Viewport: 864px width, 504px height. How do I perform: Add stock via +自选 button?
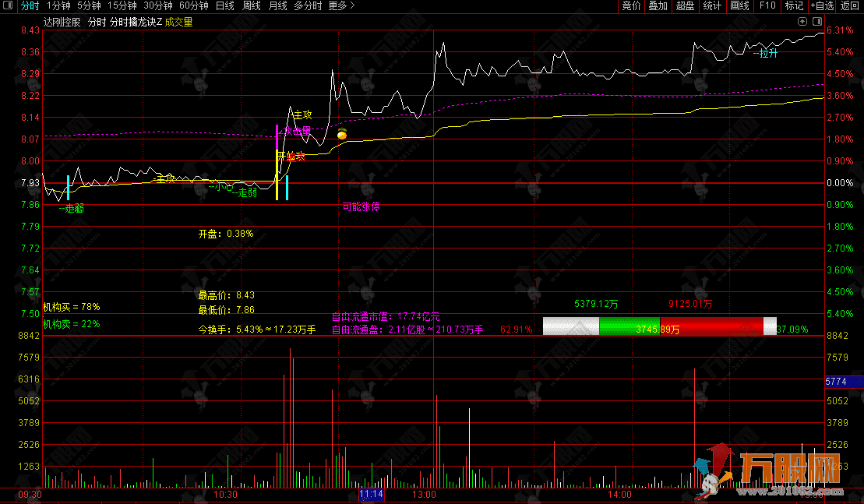[822, 6]
